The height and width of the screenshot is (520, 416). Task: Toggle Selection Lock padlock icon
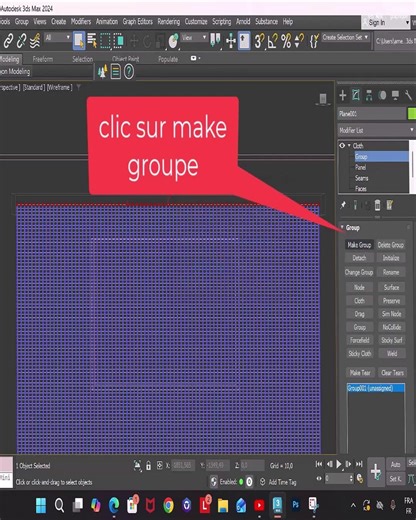pyautogui.click(x=149, y=465)
